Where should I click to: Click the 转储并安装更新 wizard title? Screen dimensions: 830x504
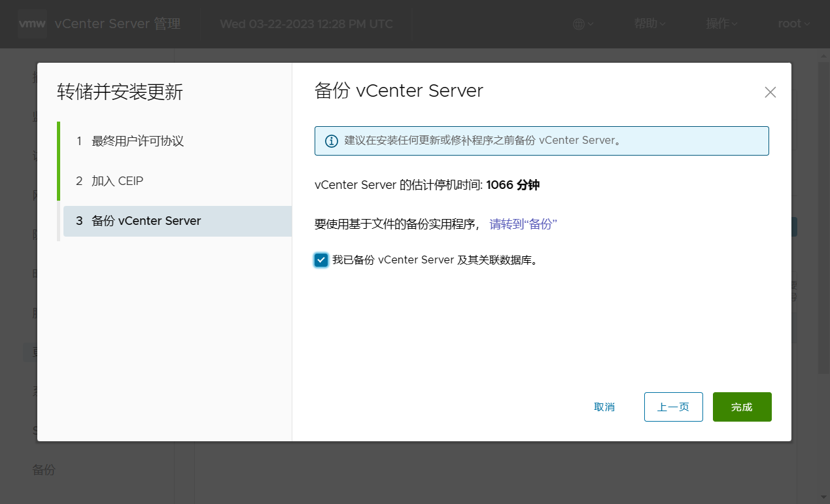(x=120, y=92)
